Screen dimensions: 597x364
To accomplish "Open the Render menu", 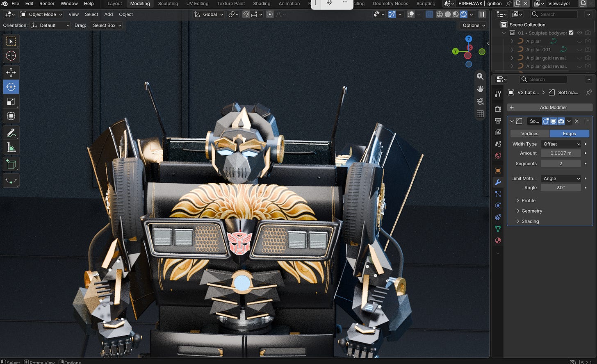I will pos(47,3).
